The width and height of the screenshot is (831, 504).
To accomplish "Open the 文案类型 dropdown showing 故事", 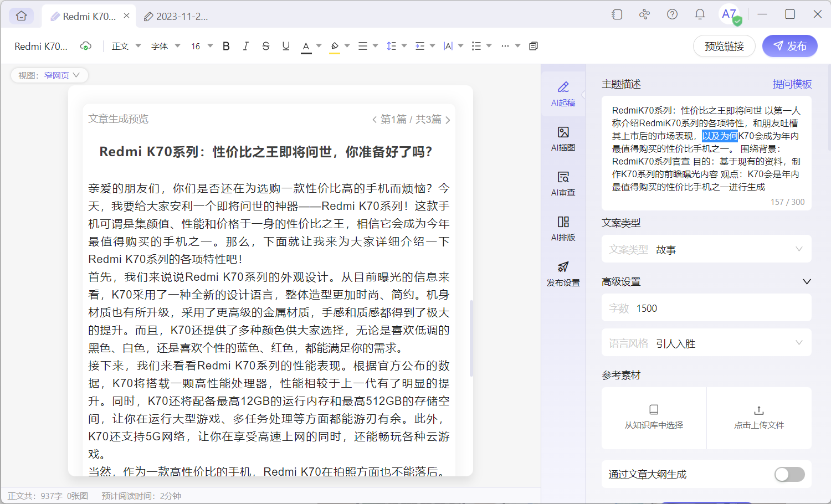I will click(x=706, y=249).
